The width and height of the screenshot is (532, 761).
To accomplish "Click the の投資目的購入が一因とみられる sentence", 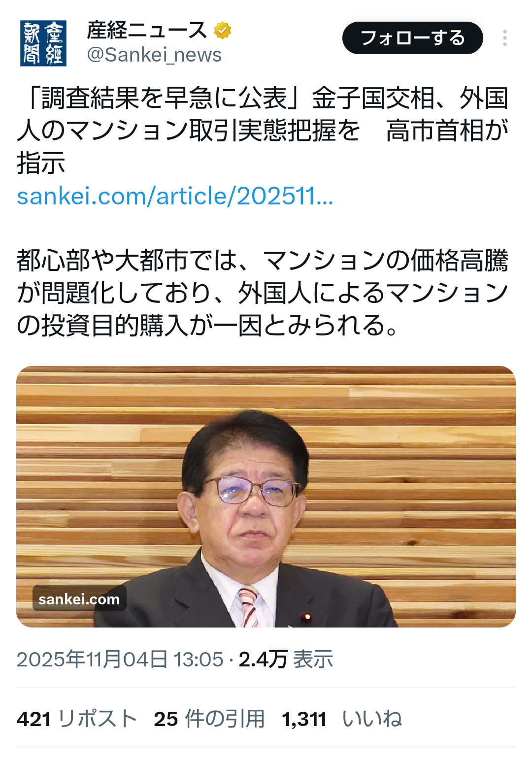I will coord(207,326).
